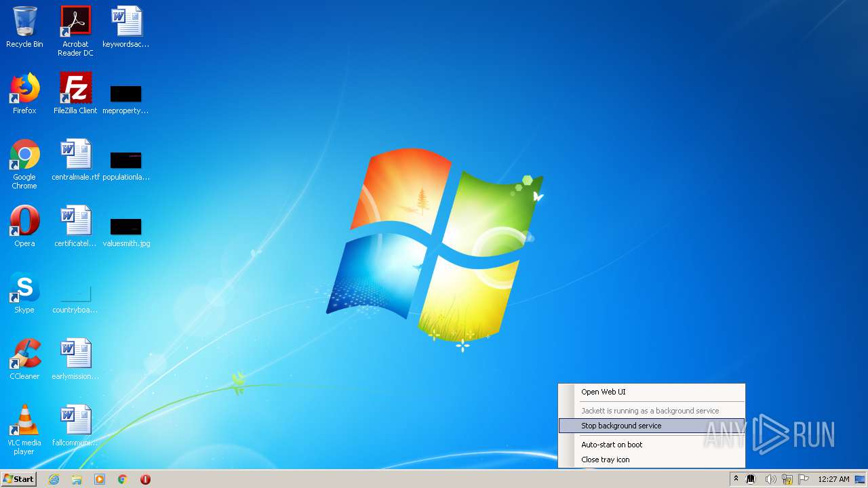Select Acrobat Reader DC shortcut
Image resolution: width=868 pixels, height=488 pixels.
[75, 31]
